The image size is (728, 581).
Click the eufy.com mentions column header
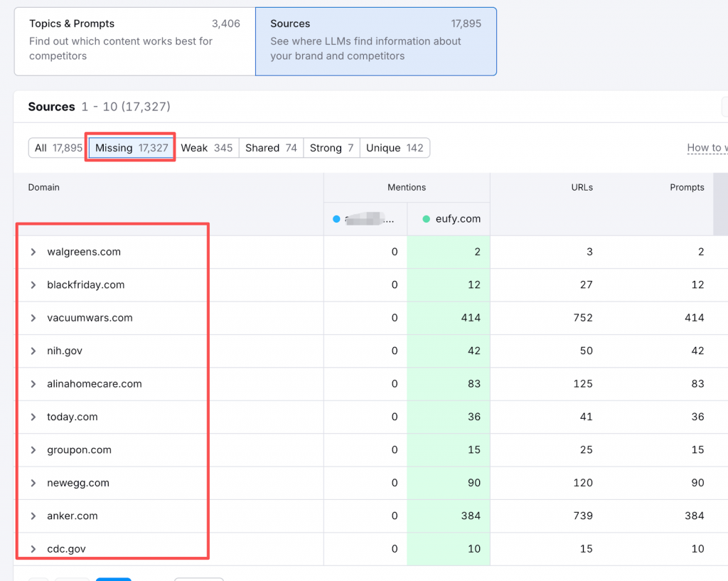click(451, 219)
